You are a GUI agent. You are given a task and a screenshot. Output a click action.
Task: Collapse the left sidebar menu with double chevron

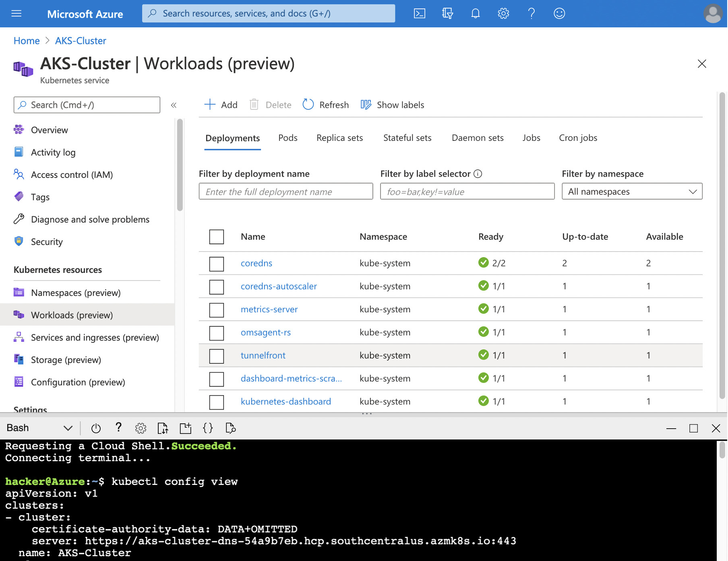tap(174, 105)
